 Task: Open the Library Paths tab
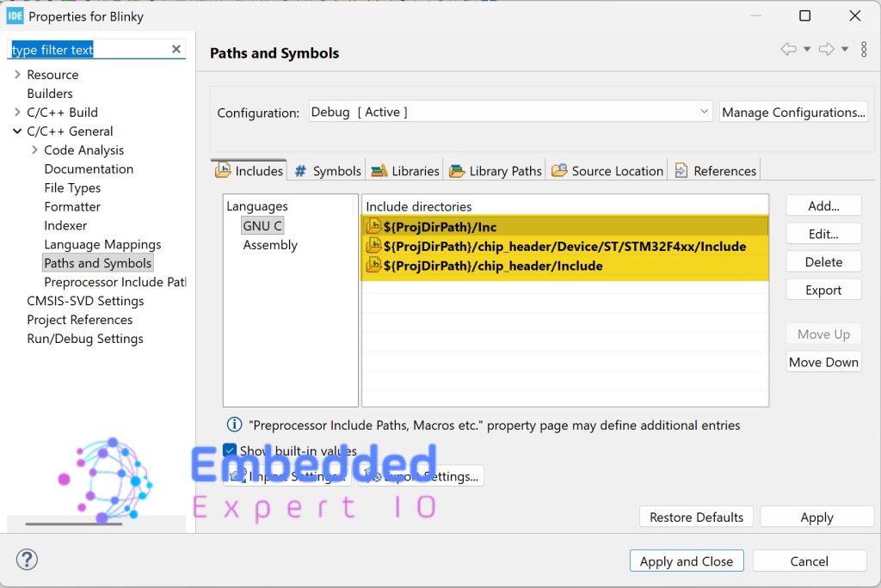(496, 170)
